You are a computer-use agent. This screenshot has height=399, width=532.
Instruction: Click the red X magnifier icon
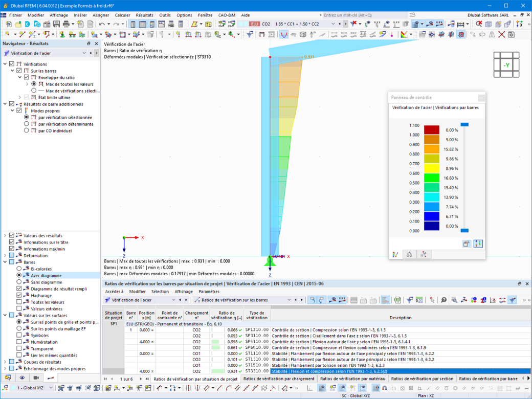(478, 24)
